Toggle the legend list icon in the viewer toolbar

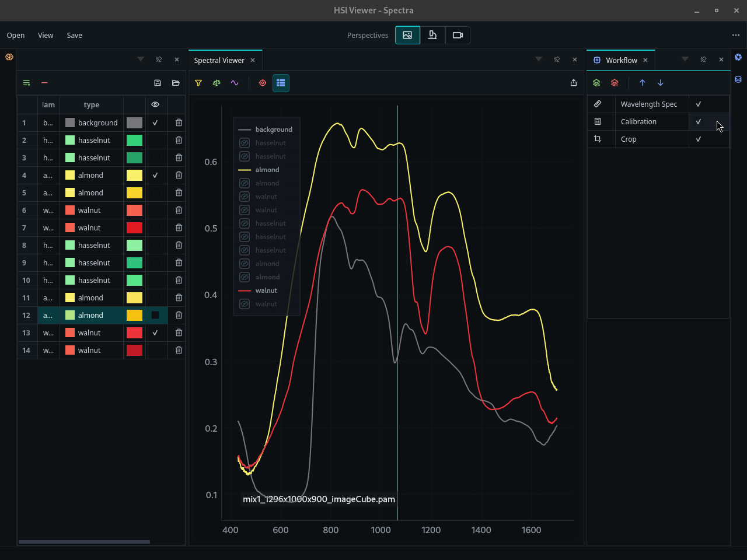click(x=281, y=83)
